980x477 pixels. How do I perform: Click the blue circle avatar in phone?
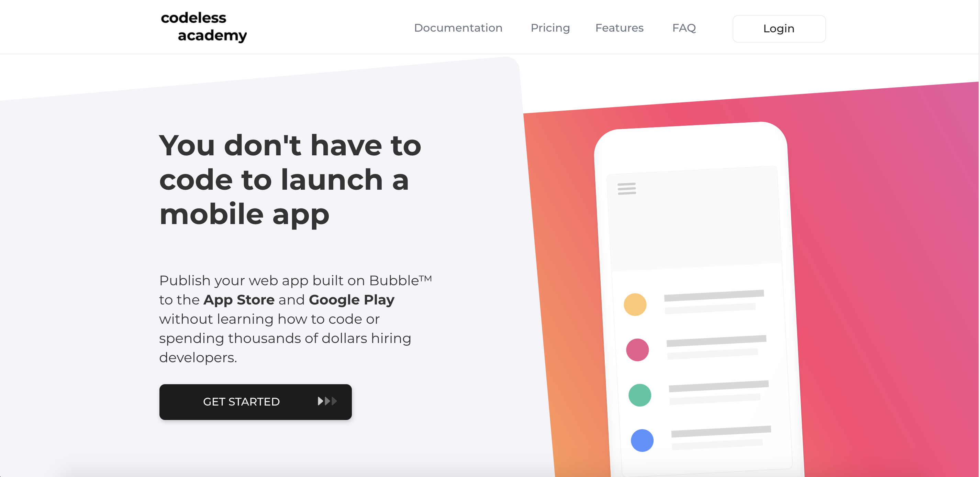pos(642,441)
